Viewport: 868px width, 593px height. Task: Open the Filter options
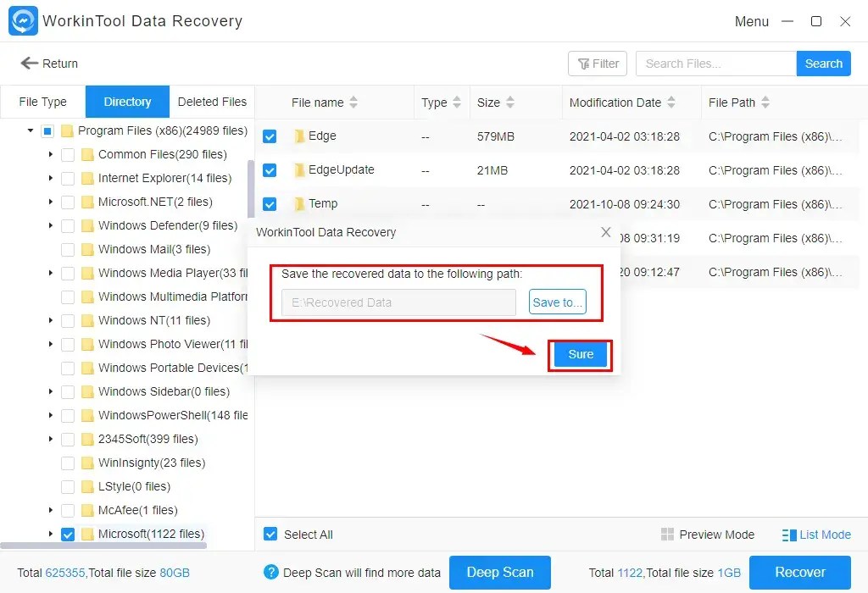coord(597,63)
